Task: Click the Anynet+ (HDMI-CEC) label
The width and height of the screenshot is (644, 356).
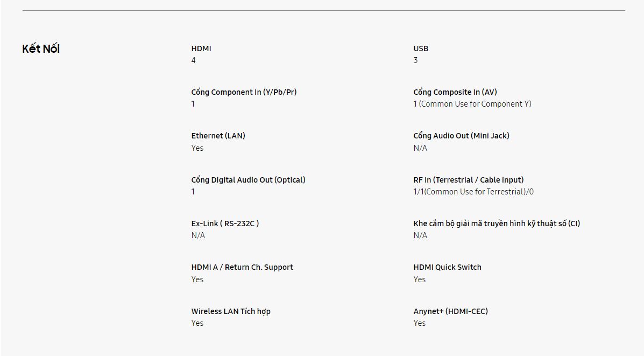Action: pyautogui.click(x=450, y=311)
